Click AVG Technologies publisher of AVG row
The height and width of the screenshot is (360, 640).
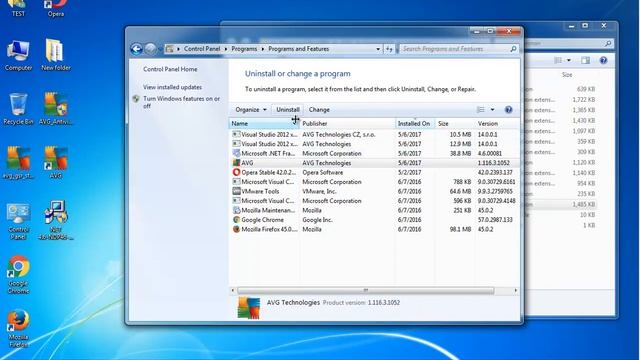click(327, 163)
